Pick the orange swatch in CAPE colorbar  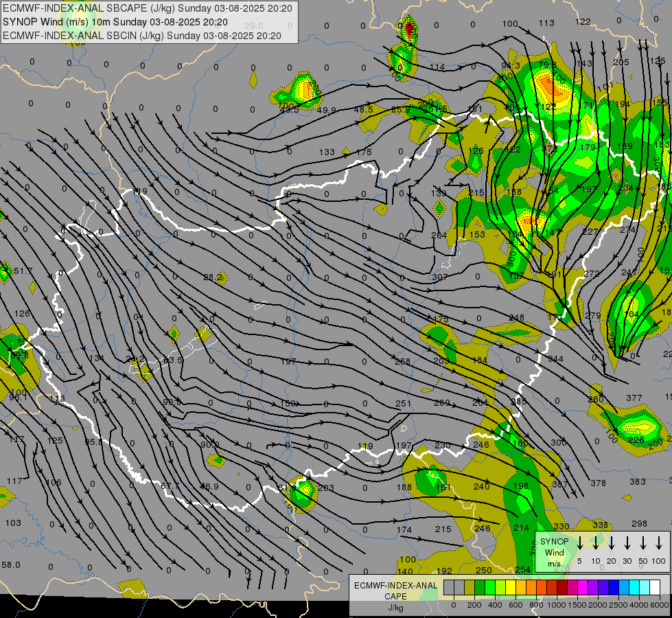click(531, 588)
